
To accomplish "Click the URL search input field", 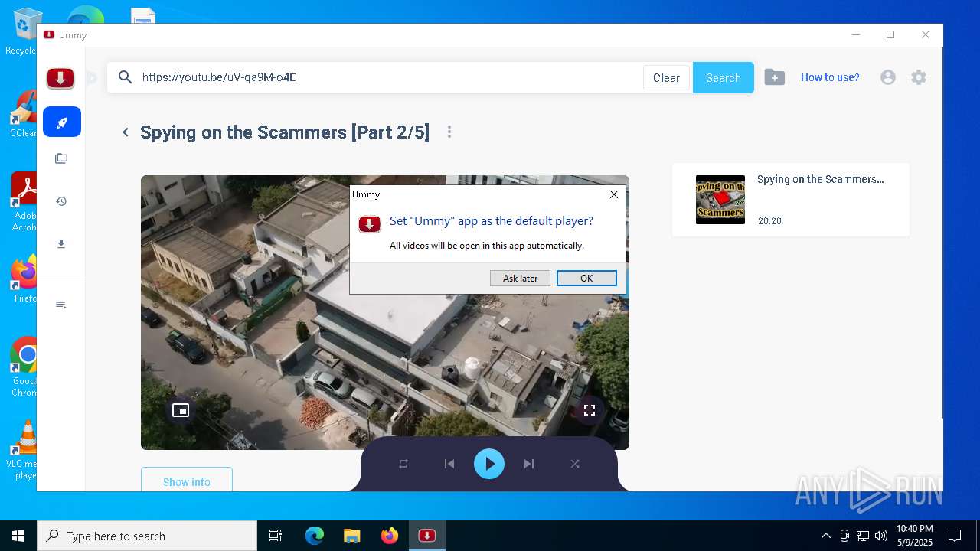I will point(389,77).
